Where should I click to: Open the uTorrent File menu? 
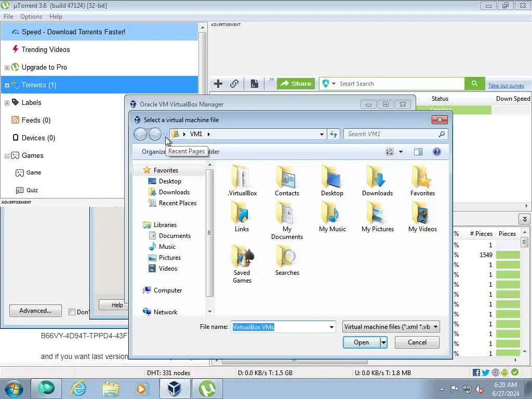[8, 17]
